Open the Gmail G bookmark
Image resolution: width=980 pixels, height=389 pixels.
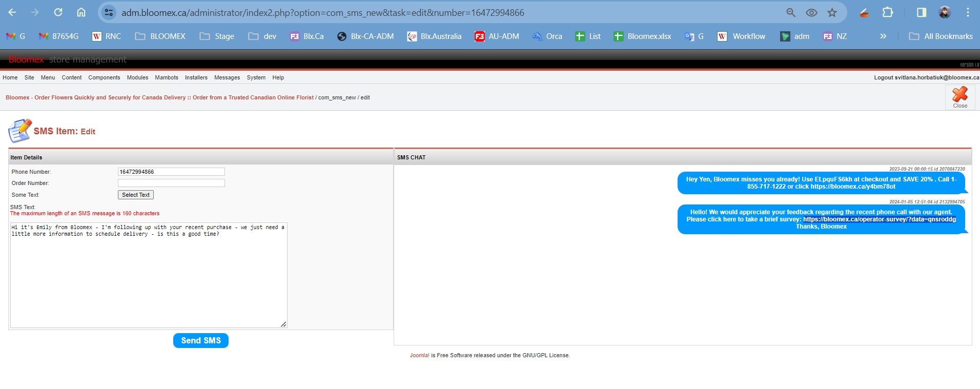15,36
